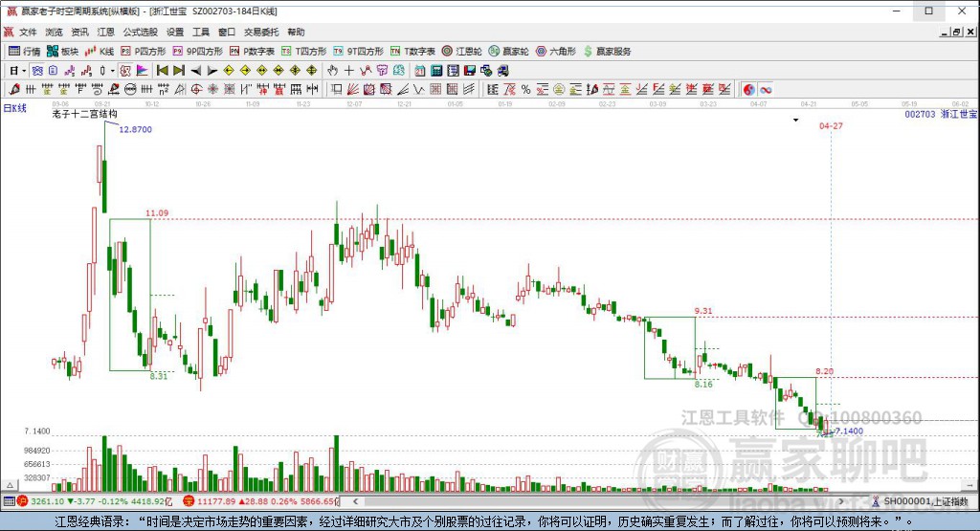Click the chart scroll-left arrow at bottom
This screenshot has width=980, height=531.
pyautogui.click(x=356, y=501)
